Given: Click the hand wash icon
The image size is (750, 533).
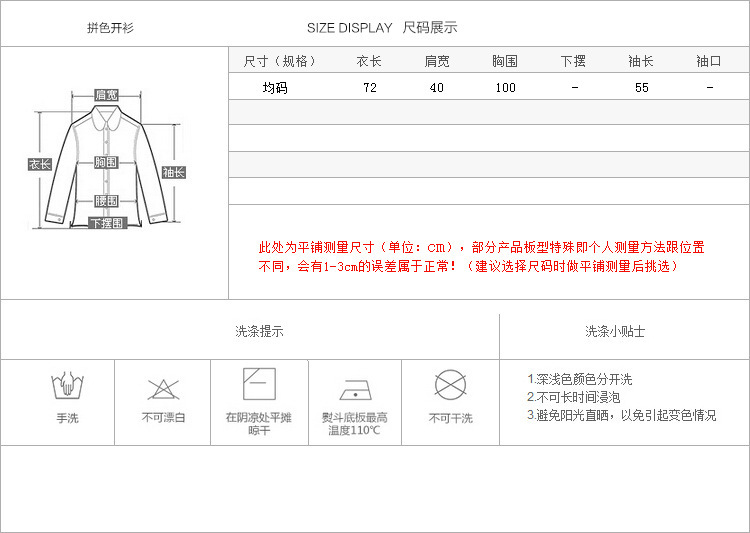Looking at the screenshot, I should coord(67,386).
